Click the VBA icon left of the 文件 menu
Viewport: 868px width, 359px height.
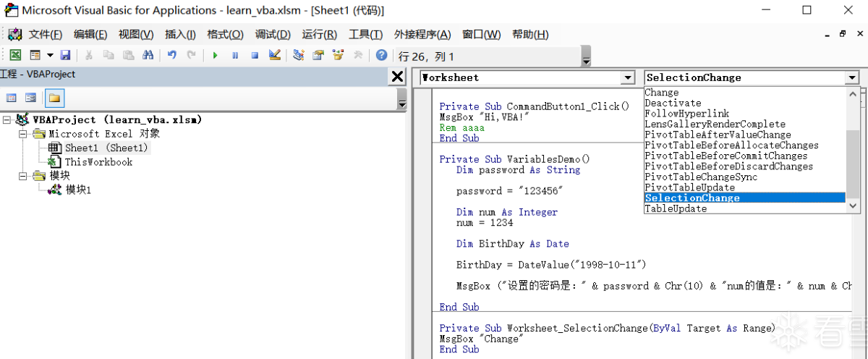point(15,35)
